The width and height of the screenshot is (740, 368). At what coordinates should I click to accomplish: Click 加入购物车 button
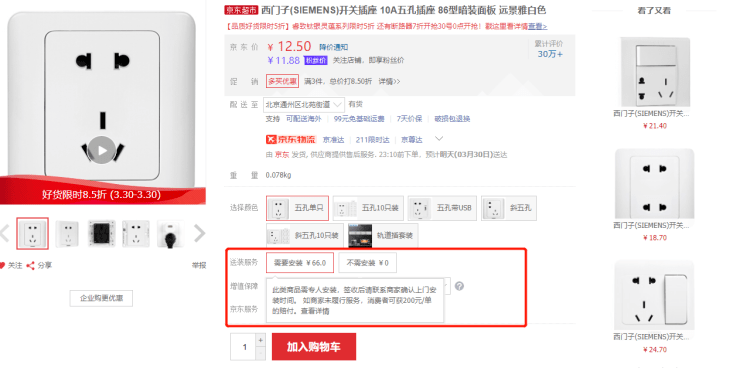314,347
